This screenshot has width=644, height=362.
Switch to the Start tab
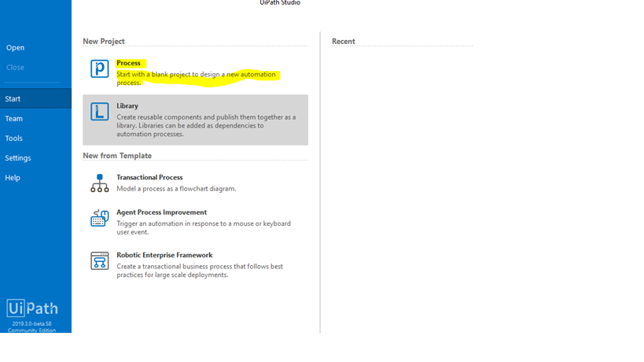click(35, 98)
